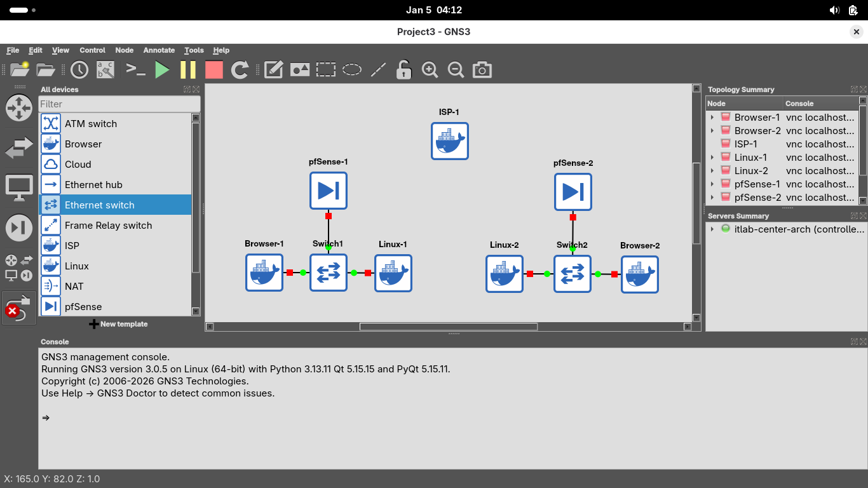Expand Browser-1 in Topology Summary
Screen dimensions: 868x488
click(x=712, y=118)
